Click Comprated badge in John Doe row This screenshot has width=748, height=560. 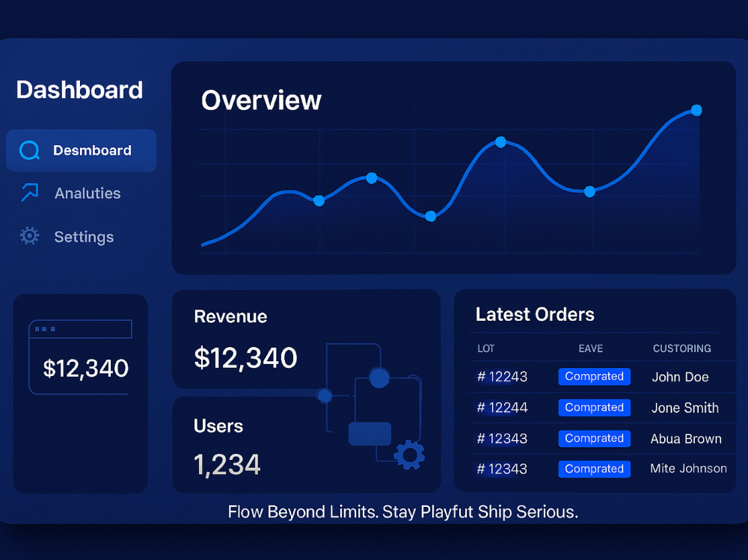click(x=595, y=376)
